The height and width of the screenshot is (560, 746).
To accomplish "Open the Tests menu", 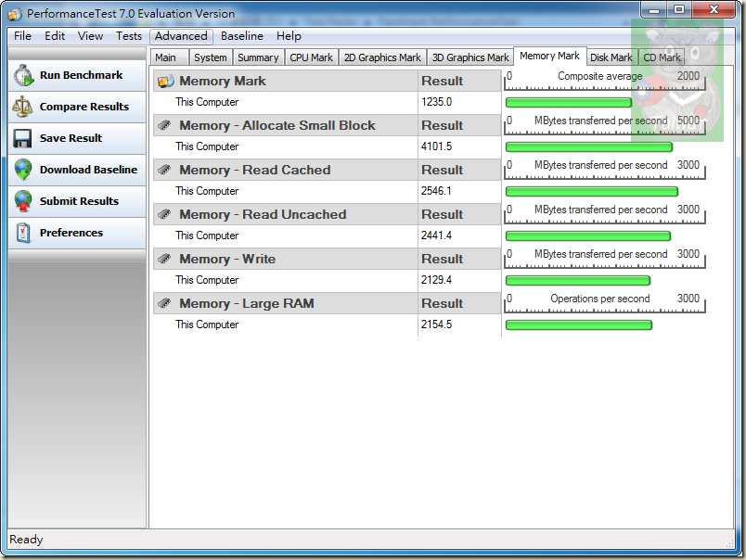I will click(x=129, y=36).
